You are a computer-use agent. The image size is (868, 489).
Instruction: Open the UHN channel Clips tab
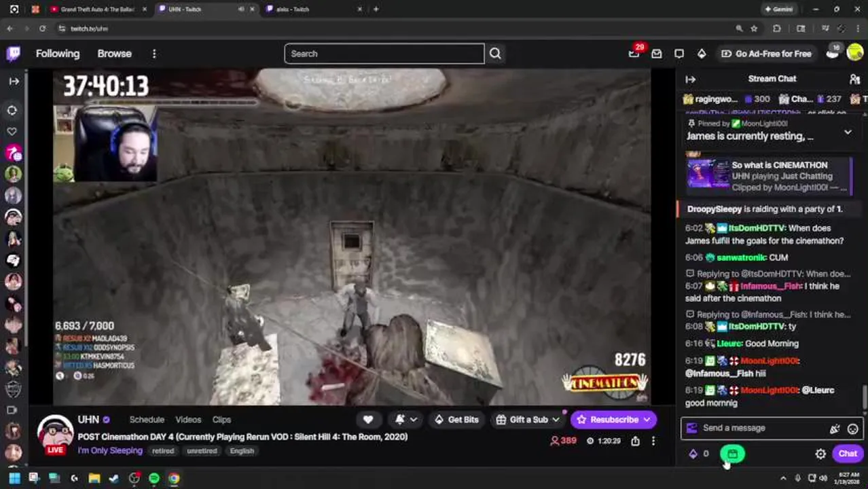pos(221,420)
